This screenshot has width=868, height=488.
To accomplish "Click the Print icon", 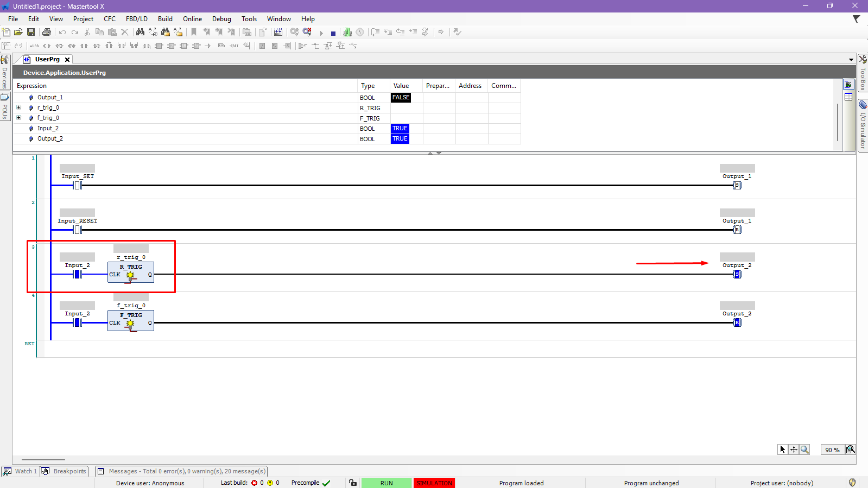I will tap(47, 32).
